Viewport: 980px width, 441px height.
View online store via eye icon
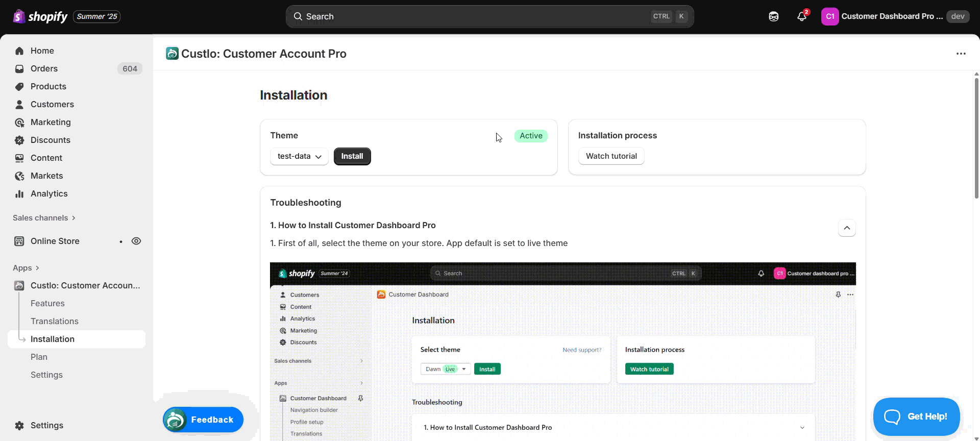(x=136, y=241)
